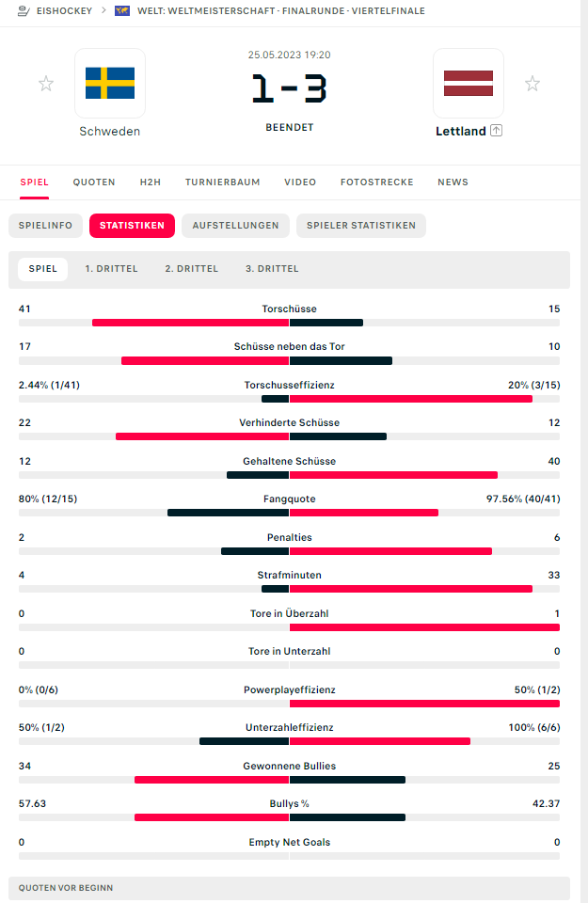
Task: Click the Eishockey sport icon
Action: click(24, 11)
